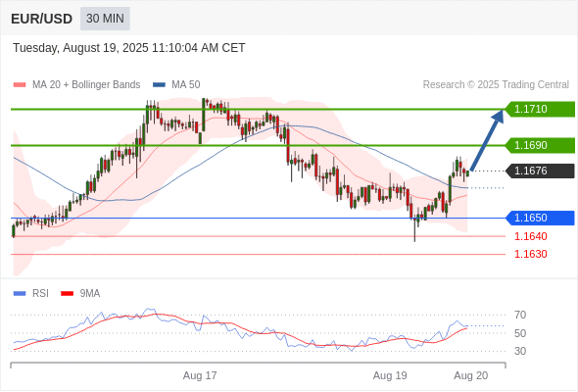Click the 30 MIN timeframe badge
The height and width of the screenshot is (392, 578).
[x=105, y=19]
